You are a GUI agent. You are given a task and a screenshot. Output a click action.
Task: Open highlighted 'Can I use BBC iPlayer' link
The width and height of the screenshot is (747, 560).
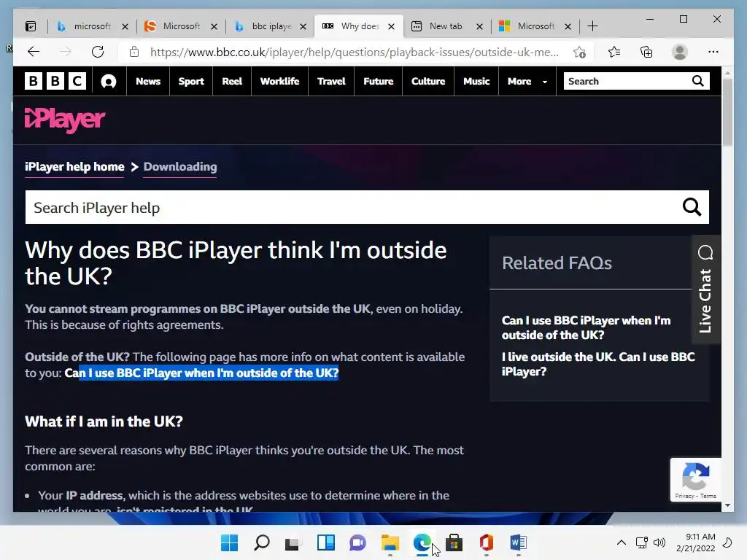tap(201, 373)
